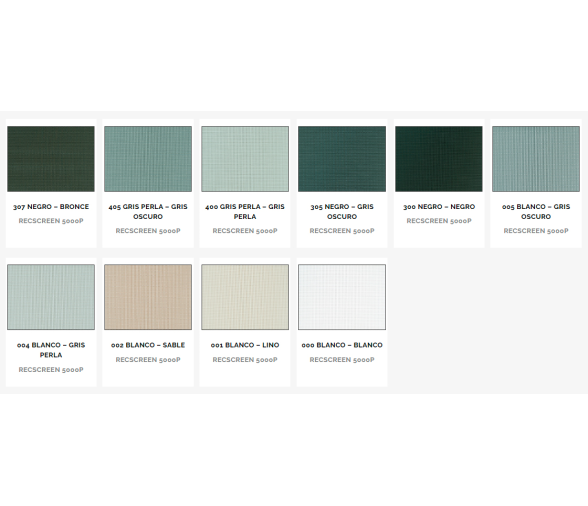Select the 004 Blanco – Gris Perla swatch

[x=51, y=297]
